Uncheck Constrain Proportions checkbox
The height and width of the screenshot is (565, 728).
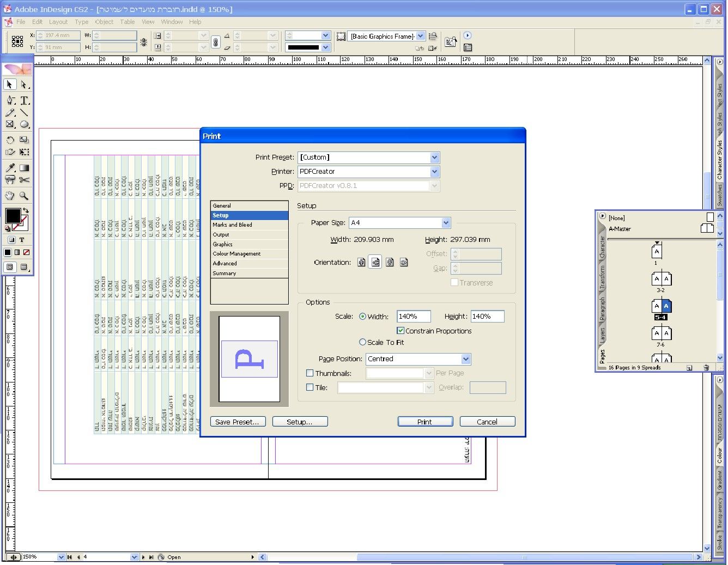(x=401, y=331)
